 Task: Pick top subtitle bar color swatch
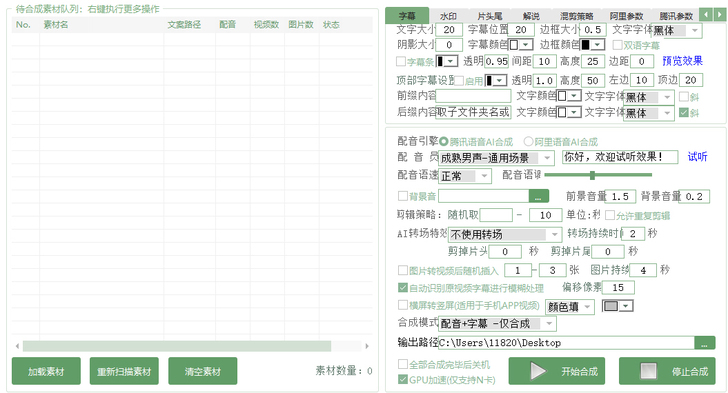tap(495, 81)
